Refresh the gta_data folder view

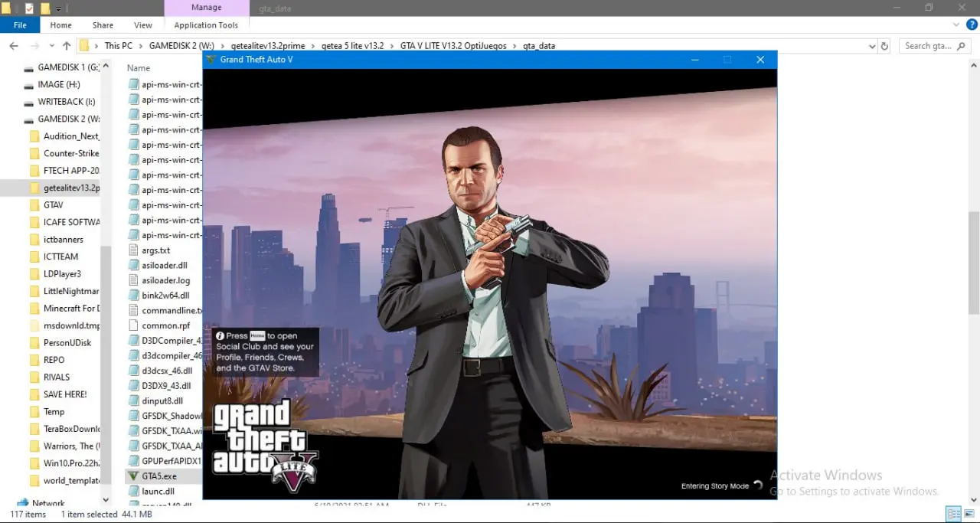coord(885,46)
